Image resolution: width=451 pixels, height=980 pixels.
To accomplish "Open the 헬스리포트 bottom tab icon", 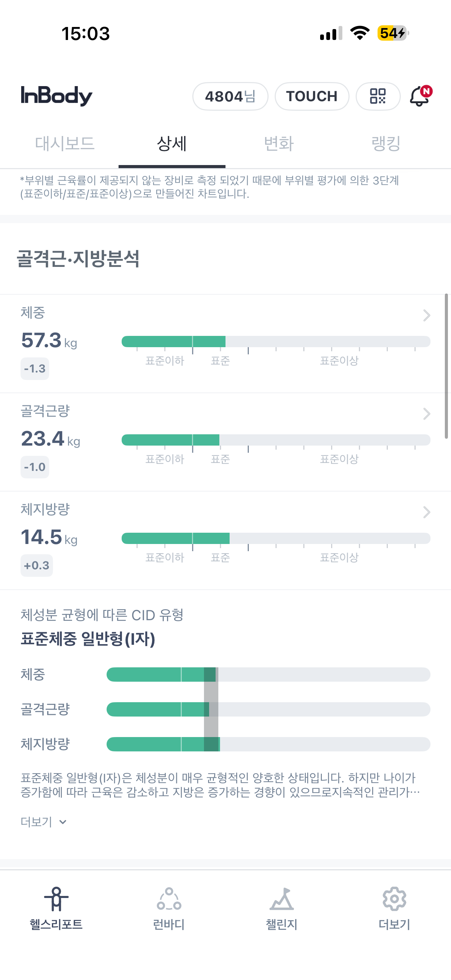I will [x=56, y=899].
